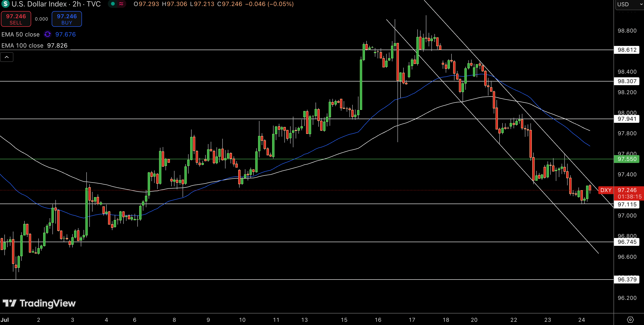Click date 15 on the time axis
Screen dimensions: 644x325
click(x=344, y=320)
